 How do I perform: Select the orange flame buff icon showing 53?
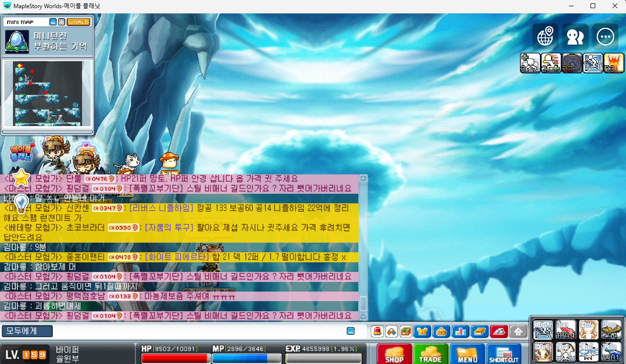click(x=614, y=63)
